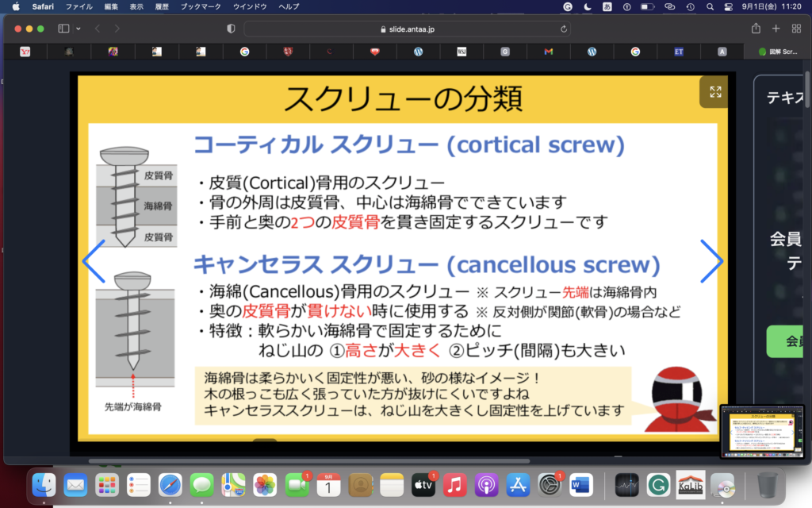Toggle Do Not Disturb moon icon
This screenshot has height=508, width=812.
point(588,6)
